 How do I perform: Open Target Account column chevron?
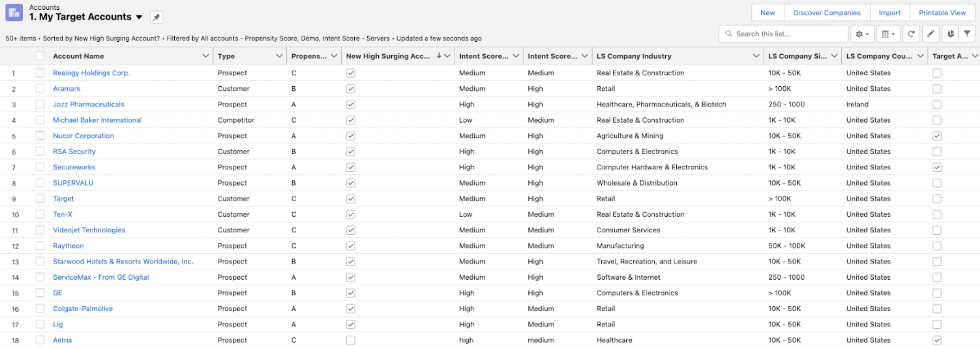pos(974,56)
